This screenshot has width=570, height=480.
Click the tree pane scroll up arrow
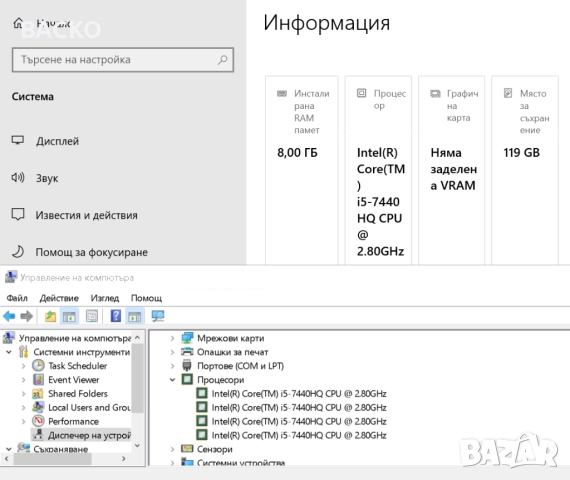tap(137, 337)
